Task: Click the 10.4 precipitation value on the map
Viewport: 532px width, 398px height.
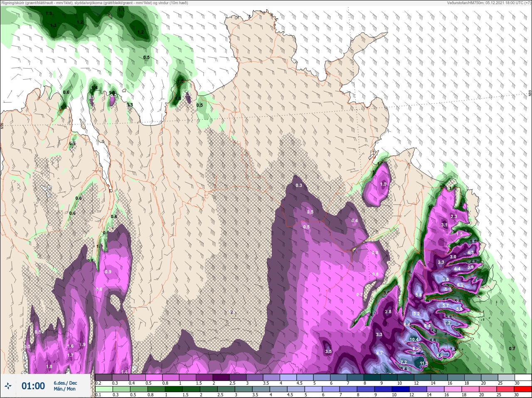Action: tap(414, 339)
